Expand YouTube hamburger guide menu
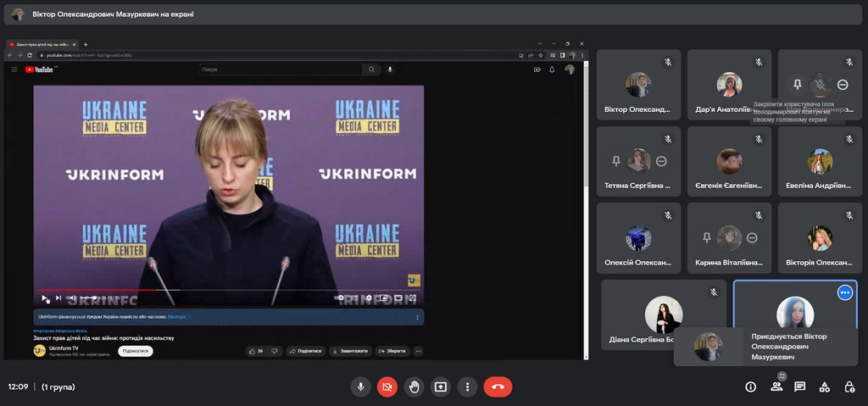 pyautogui.click(x=14, y=70)
